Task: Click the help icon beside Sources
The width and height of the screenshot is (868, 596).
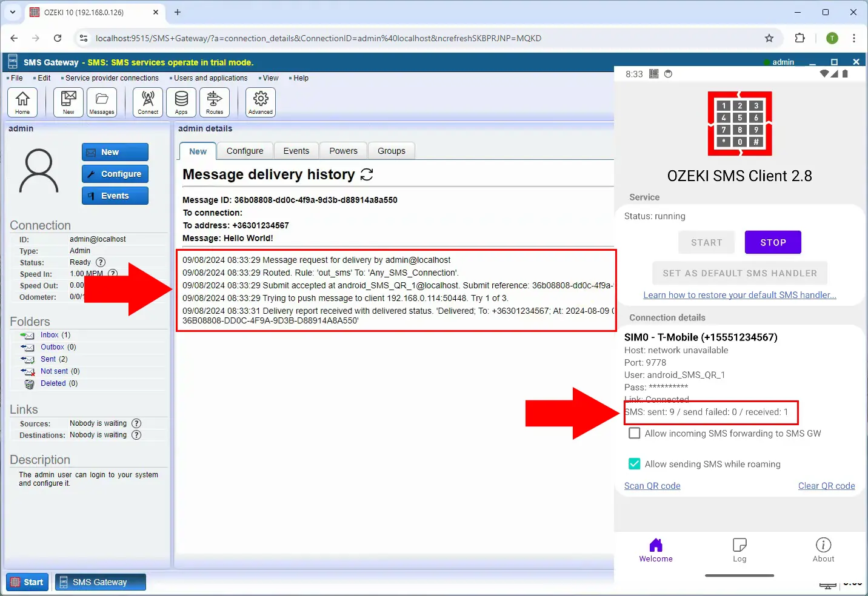Action: click(x=136, y=423)
